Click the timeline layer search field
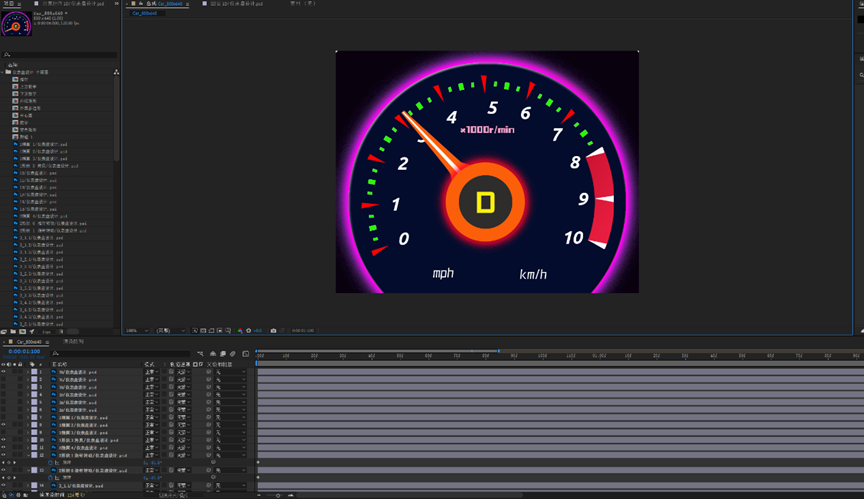The image size is (864, 499). tap(121, 354)
